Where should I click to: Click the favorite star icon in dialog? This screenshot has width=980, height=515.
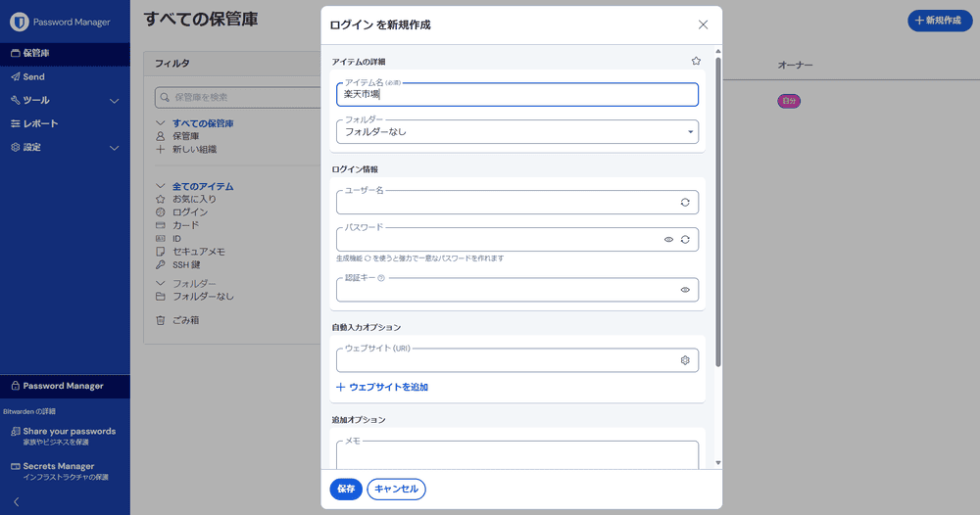(x=696, y=61)
